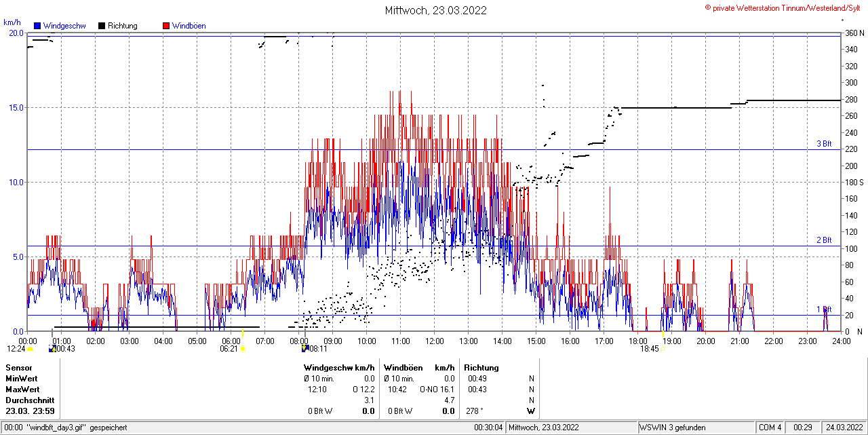The height and width of the screenshot is (435, 868).
Task: Select the Richtung legend label
Action: coord(122,26)
